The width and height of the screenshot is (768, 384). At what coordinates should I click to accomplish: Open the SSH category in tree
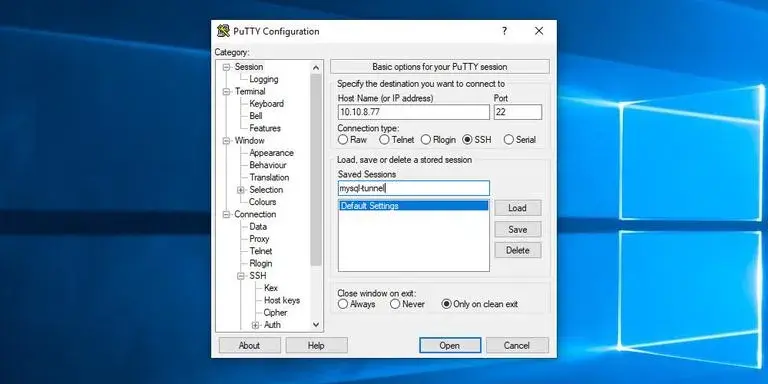coord(258,276)
